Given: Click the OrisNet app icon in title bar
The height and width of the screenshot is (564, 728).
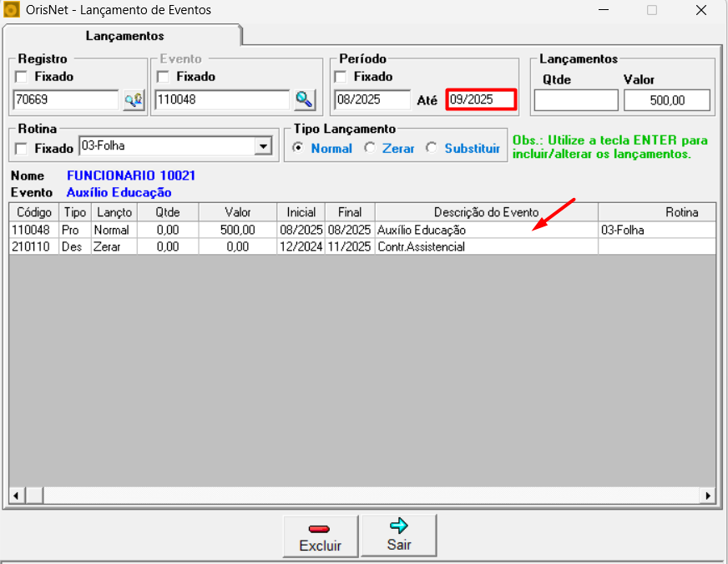Looking at the screenshot, I should point(12,11).
